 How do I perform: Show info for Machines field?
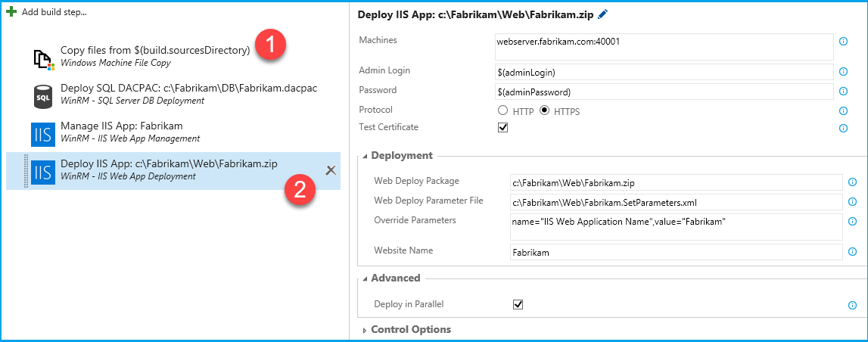(844, 42)
